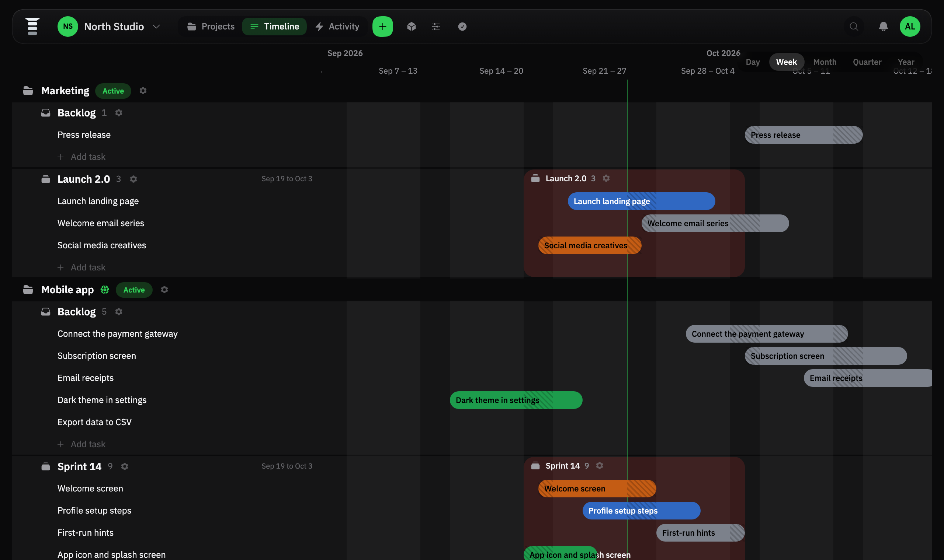Add task under Marketing Backlog
The width and height of the screenshot is (944, 560).
[81, 157]
